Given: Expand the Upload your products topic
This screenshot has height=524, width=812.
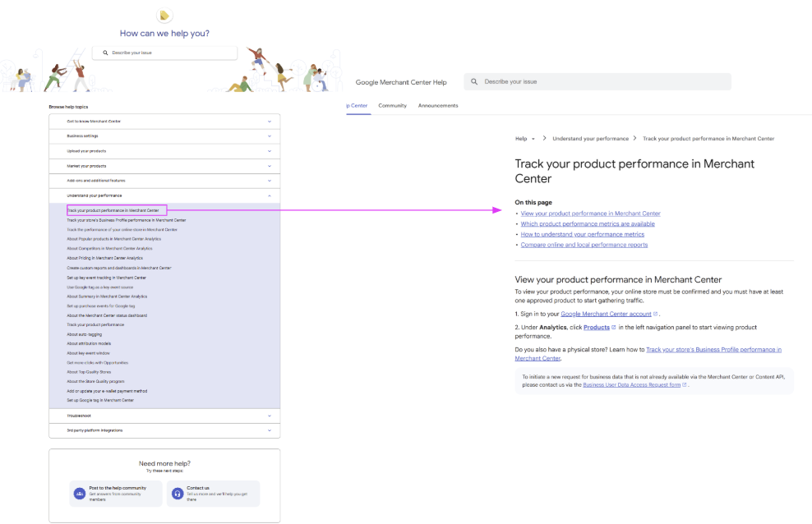Looking at the screenshot, I should (164, 151).
